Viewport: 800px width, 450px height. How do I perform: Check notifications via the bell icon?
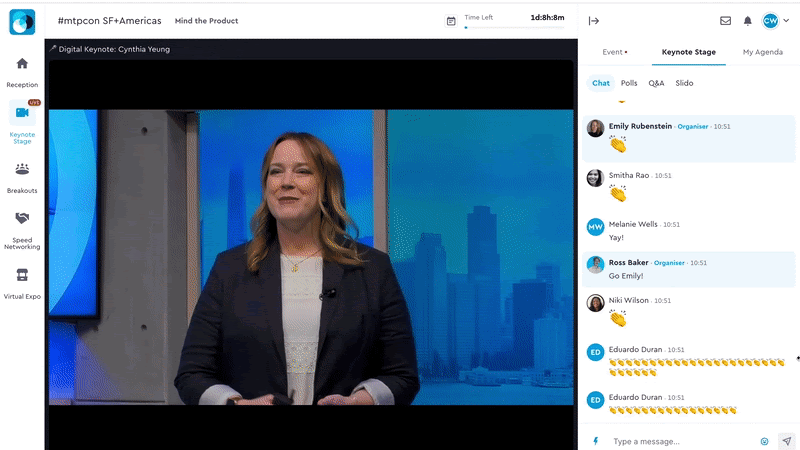(747, 20)
